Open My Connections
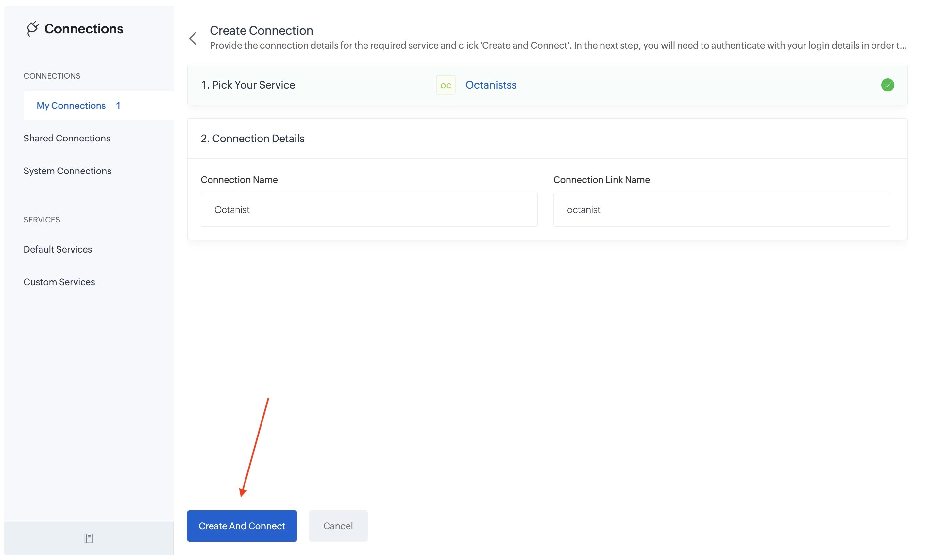 71,105
